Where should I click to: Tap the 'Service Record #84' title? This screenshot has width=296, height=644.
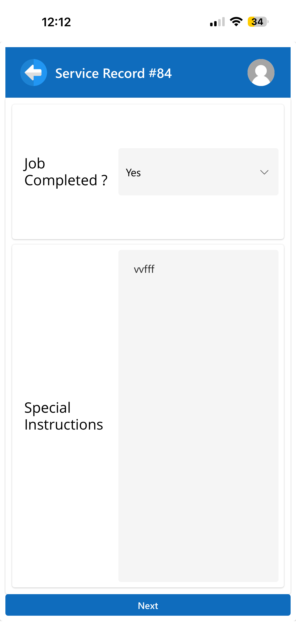[113, 73]
